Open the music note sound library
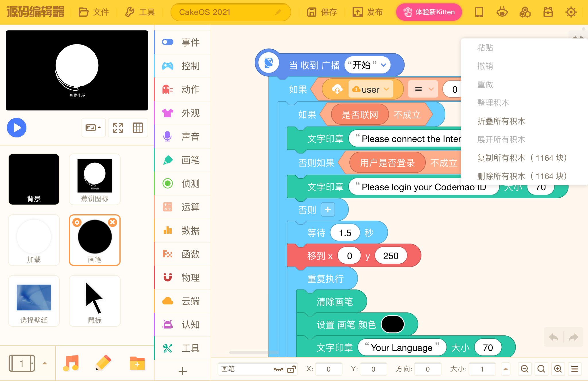588x381 pixels. pos(71,363)
